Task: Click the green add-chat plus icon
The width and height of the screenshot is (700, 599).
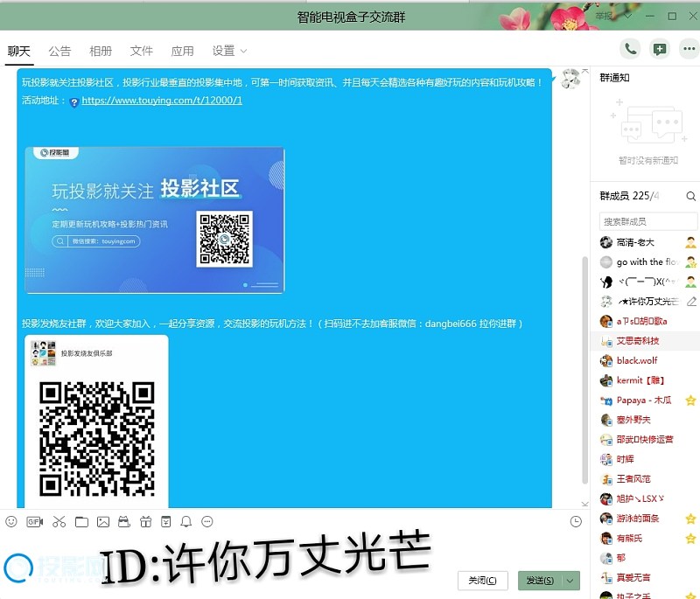Action: pyautogui.click(x=660, y=49)
